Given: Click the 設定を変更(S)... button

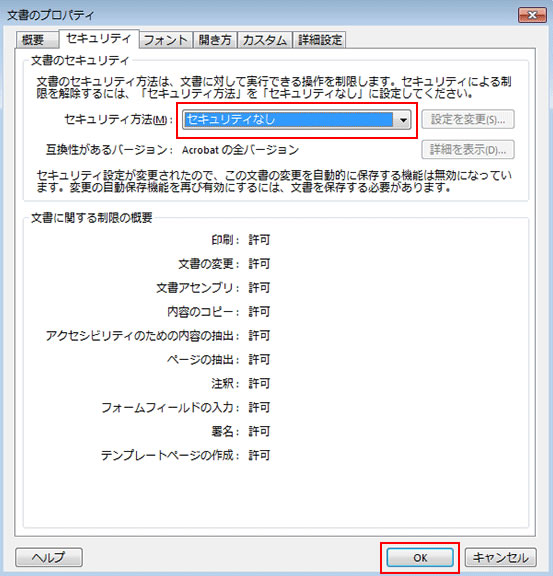Looking at the screenshot, I should pos(467,119).
